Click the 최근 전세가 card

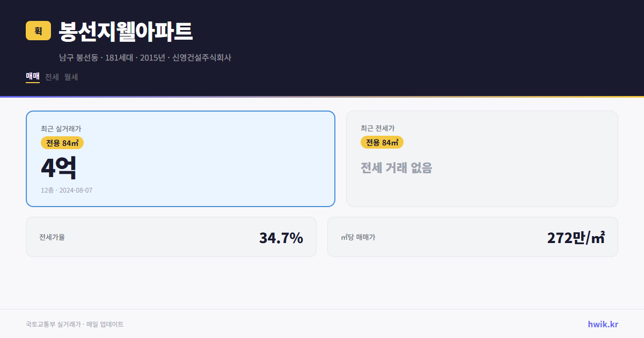pyautogui.click(x=482, y=158)
